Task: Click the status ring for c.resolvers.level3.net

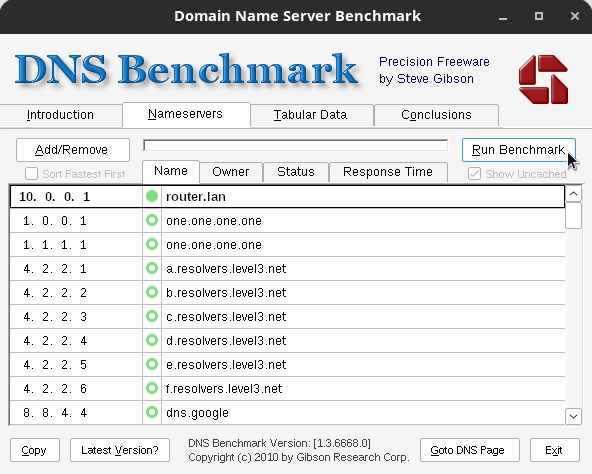Action: click(x=152, y=316)
